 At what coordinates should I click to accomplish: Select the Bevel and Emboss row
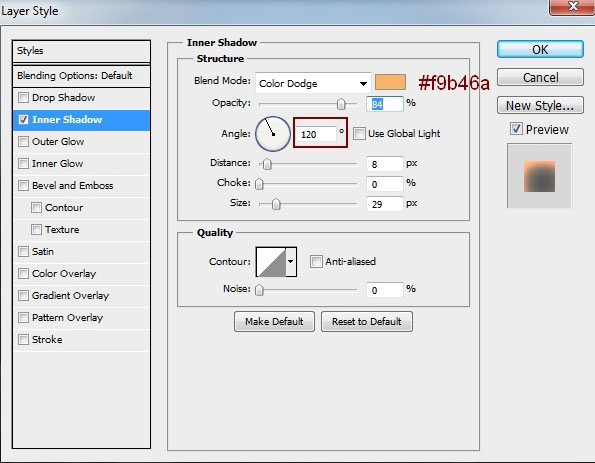[82, 186]
